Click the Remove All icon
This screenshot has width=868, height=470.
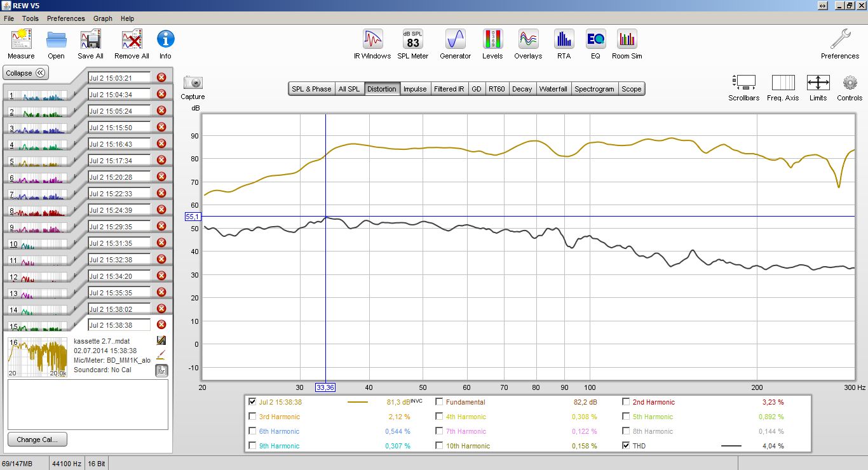click(x=132, y=39)
